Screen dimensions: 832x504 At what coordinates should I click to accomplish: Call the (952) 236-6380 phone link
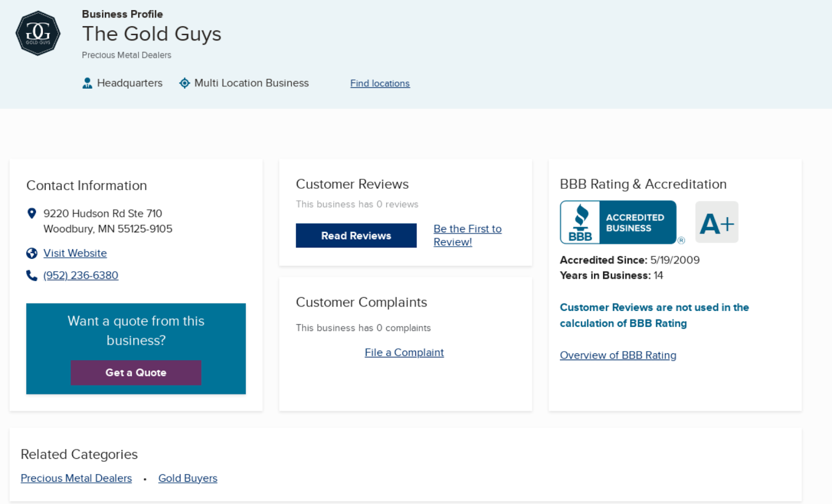tap(81, 275)
